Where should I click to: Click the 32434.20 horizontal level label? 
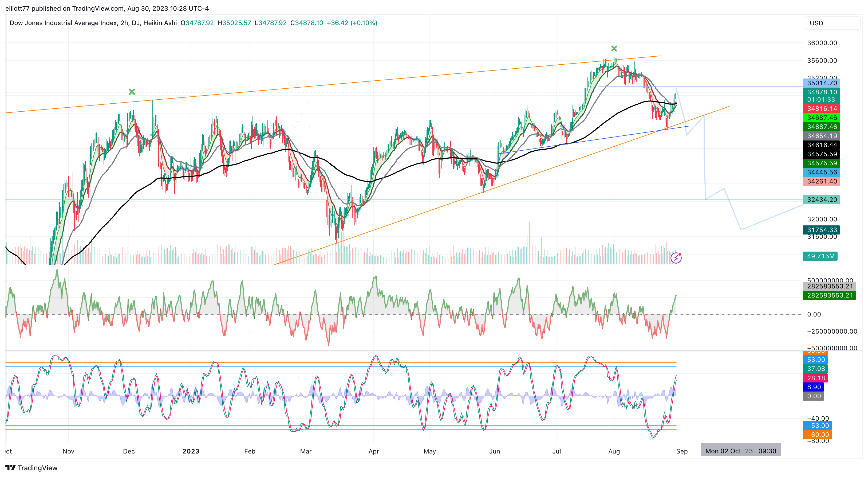pyautogui.click(x=822, y=200)
